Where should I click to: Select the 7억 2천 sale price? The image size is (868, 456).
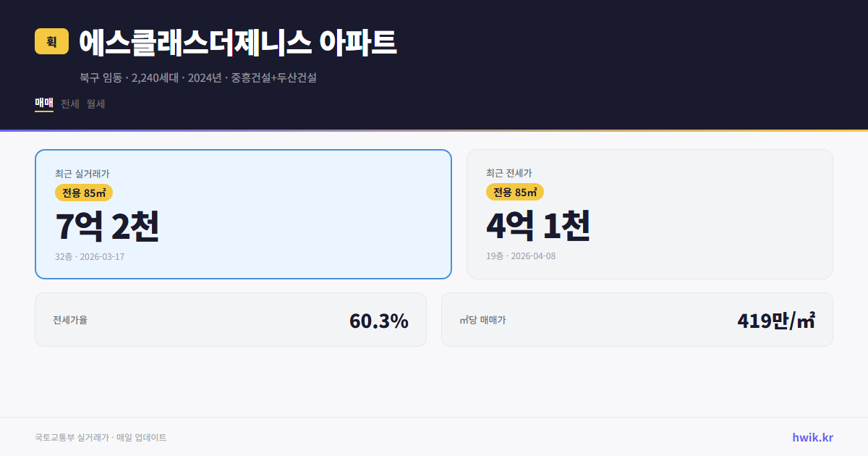click(109, 227)
